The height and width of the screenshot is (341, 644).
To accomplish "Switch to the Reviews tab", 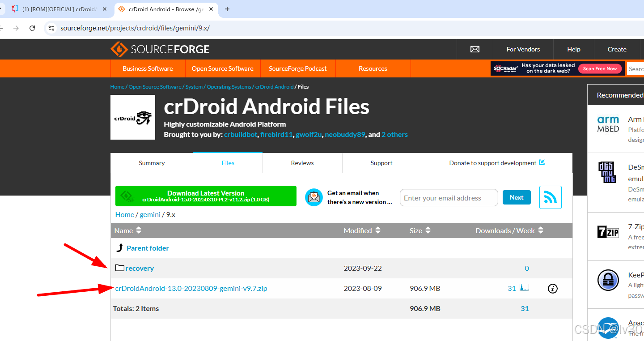I will pyautogui.click(x=302, y=163).
